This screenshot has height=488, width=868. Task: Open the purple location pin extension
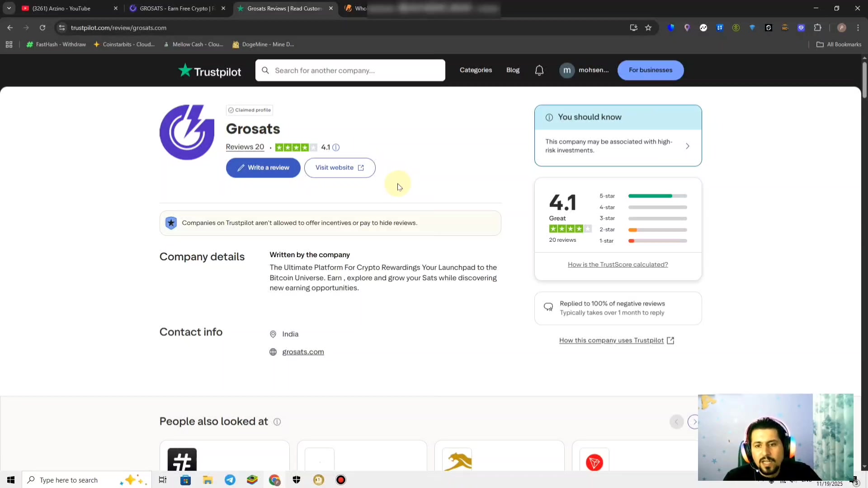coord(687,28)
